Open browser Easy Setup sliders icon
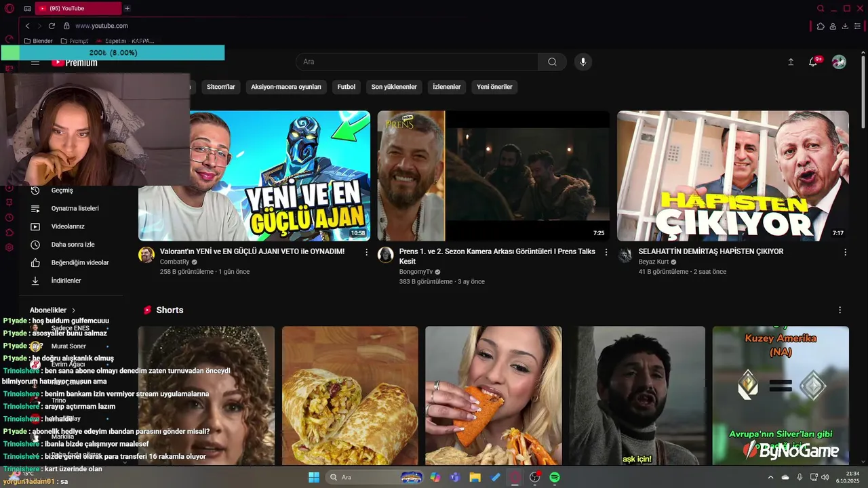868x488 pixels. 858,26
